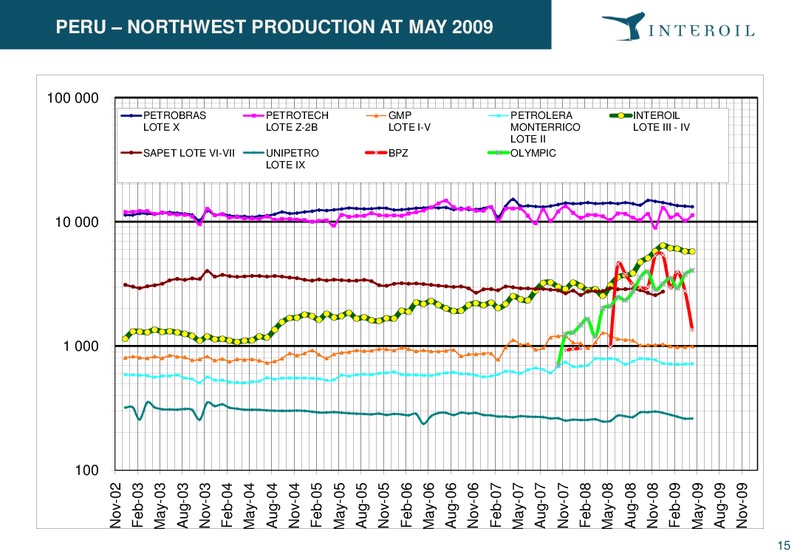800x554 pixels.
Task: Click the Aug-05 x-axis label
Action: point(362,506)
